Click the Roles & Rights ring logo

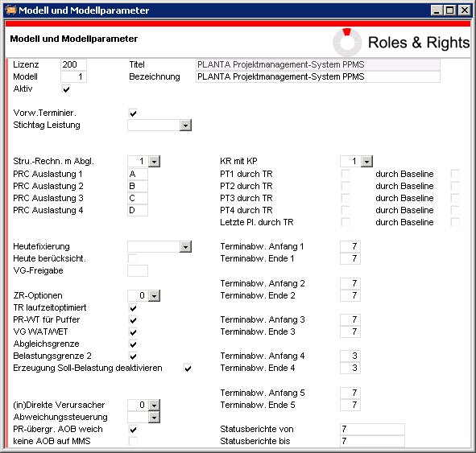pyautogui.click(x=347, y=43)
